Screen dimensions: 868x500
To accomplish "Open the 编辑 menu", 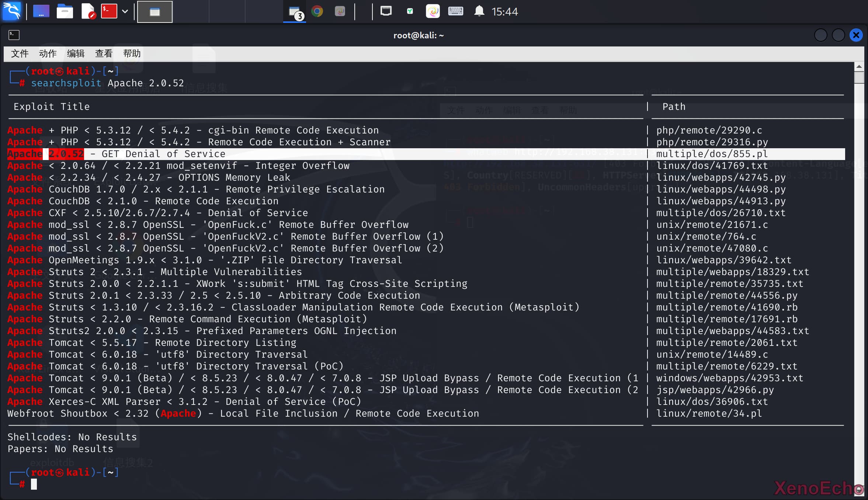I will coord(76,53).
